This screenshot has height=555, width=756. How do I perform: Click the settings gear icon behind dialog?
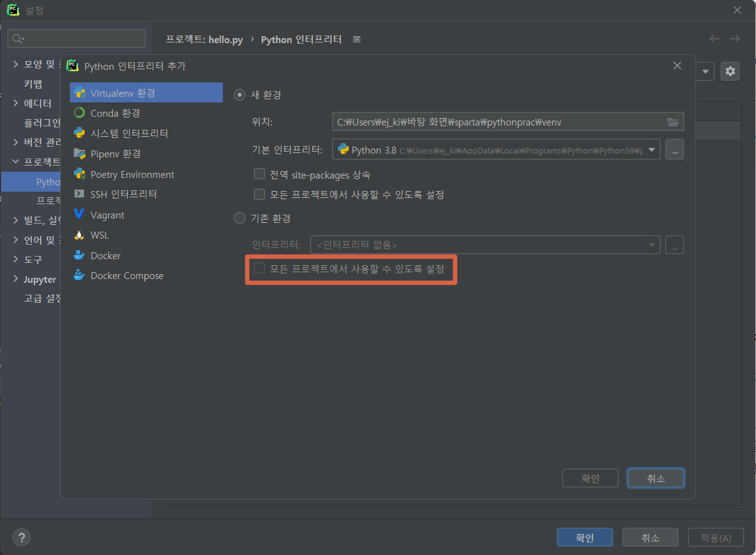[x=730, y=71]
